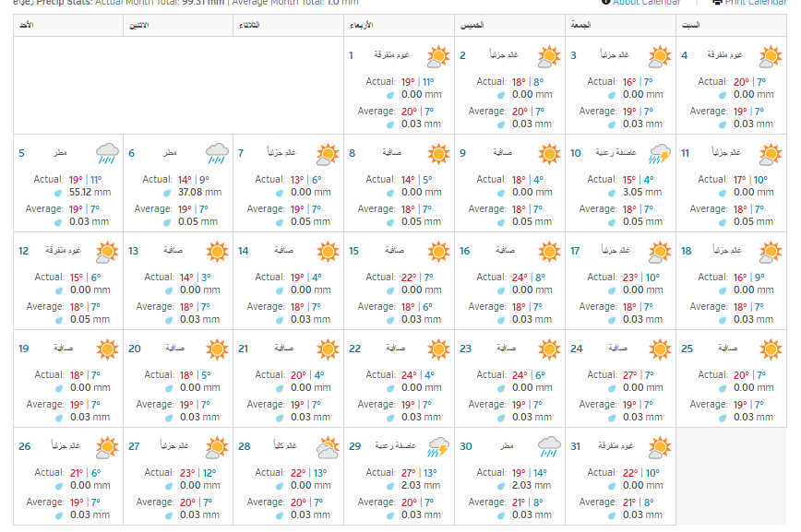This screenshot has width=801, height=532.
Task: Click the Actual label on day 8
Action: 380,179
